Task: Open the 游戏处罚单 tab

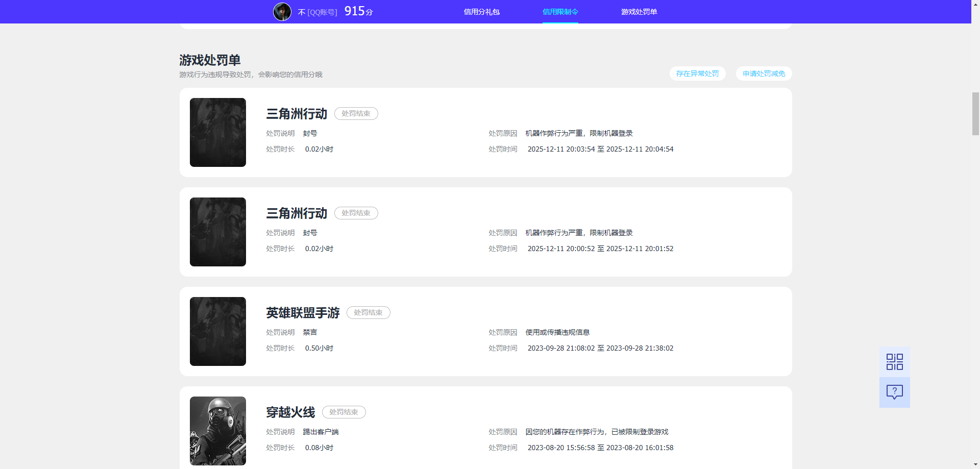Action: click(639, 11)
